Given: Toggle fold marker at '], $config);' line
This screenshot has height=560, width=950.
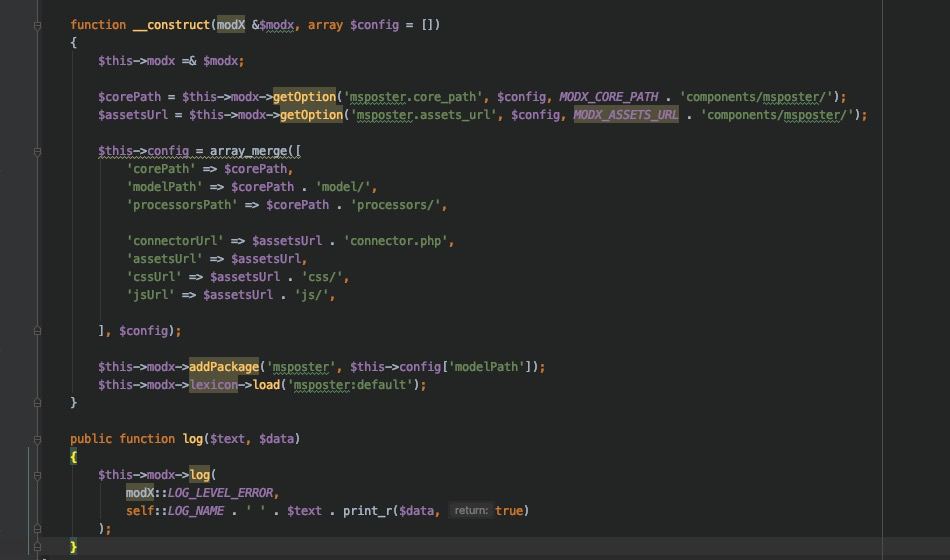Looking at the screenshot, I should [x=38, y=331].
